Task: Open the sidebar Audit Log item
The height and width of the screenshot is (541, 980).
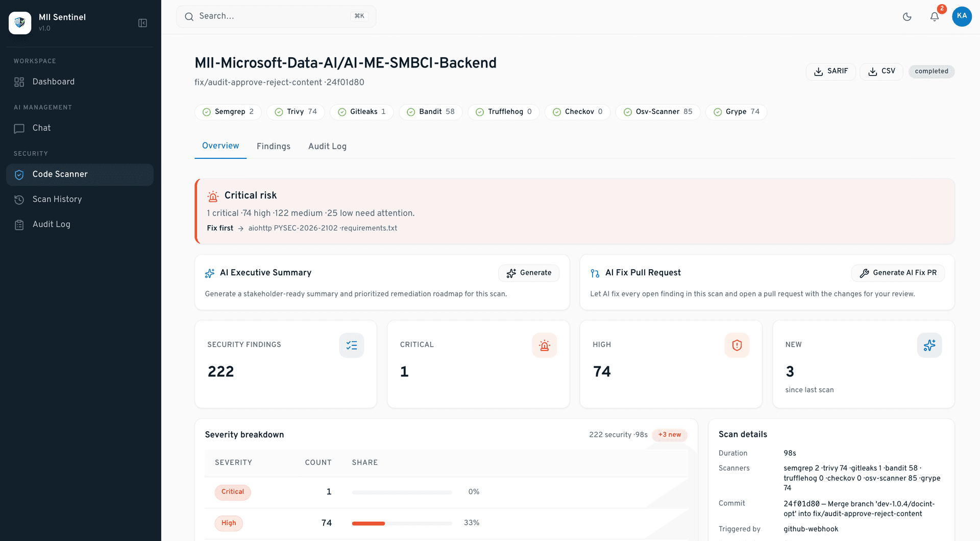Action: click(x=80, y=225)
